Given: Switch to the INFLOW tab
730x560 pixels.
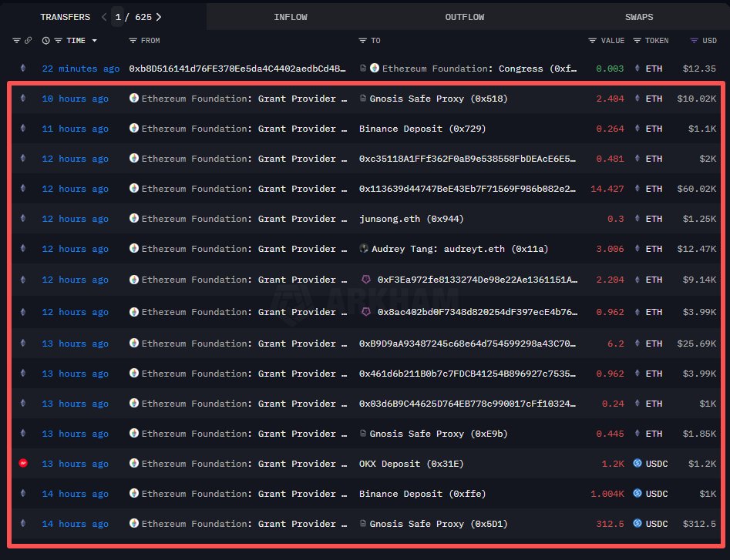Looking at the screenshot, I should (x=290, y=16).
